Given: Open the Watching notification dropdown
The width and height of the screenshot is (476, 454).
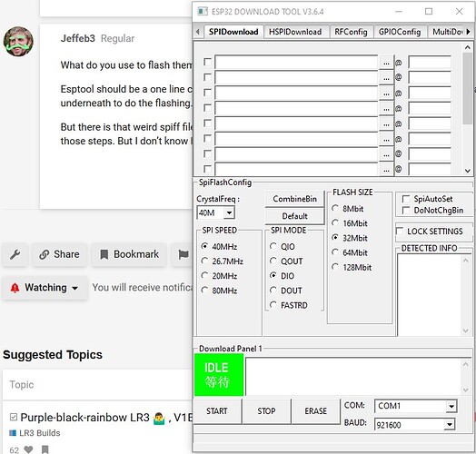Looking at the screenshot, I should [45, 288].
